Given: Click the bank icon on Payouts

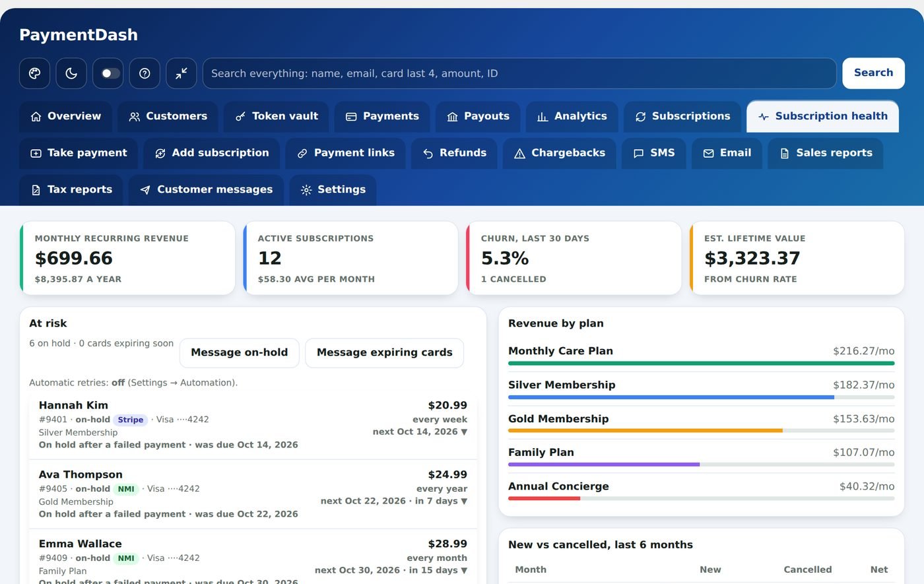Looking at the screenshot, I should (x=452, y=117).
